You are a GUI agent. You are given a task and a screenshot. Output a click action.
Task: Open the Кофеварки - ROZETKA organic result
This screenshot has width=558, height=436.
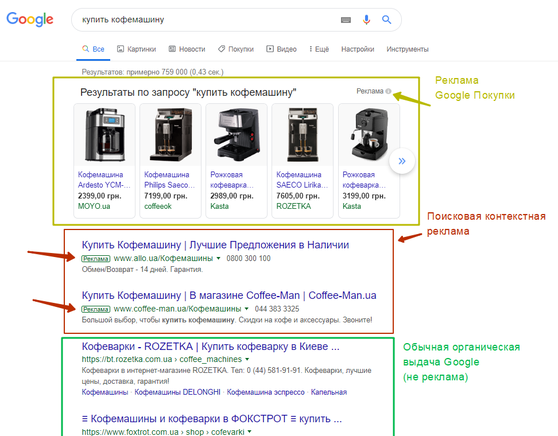[x=211, y=346]
